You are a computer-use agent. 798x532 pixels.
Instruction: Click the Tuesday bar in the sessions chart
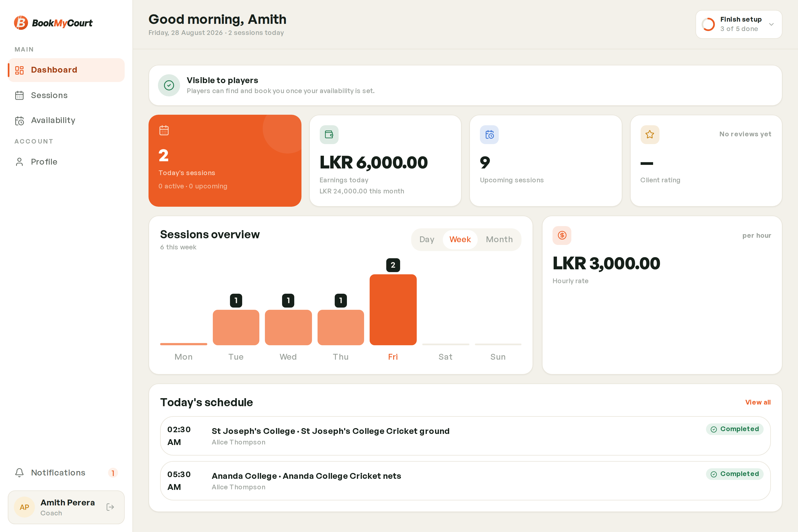[236, 328]
